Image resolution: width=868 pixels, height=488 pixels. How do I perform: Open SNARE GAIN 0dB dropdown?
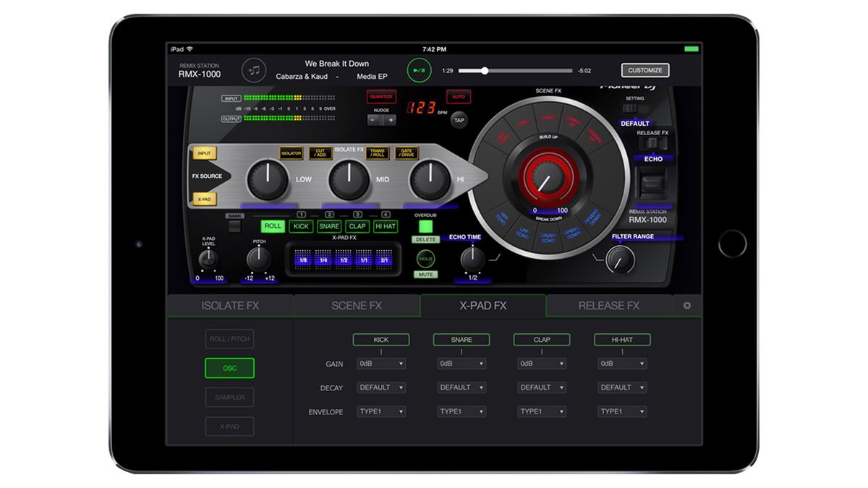pyautogui.click(x=461, y=364)
